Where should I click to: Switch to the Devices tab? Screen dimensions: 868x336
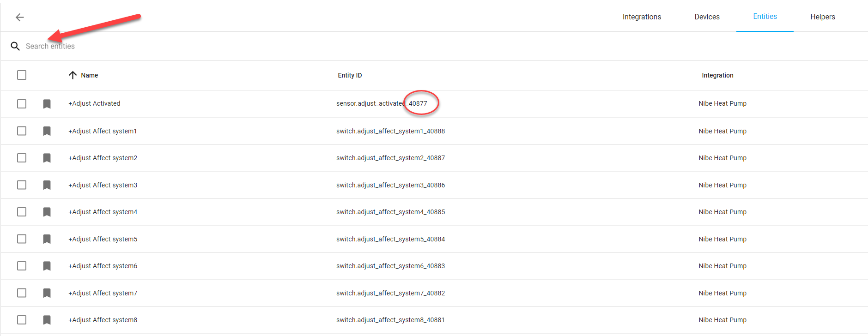pos(707,17)
